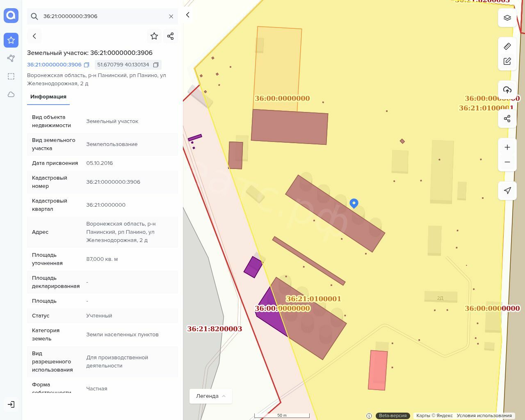Locate my position with the arrow icon
The image size is (525, 420).
(507, 190)
